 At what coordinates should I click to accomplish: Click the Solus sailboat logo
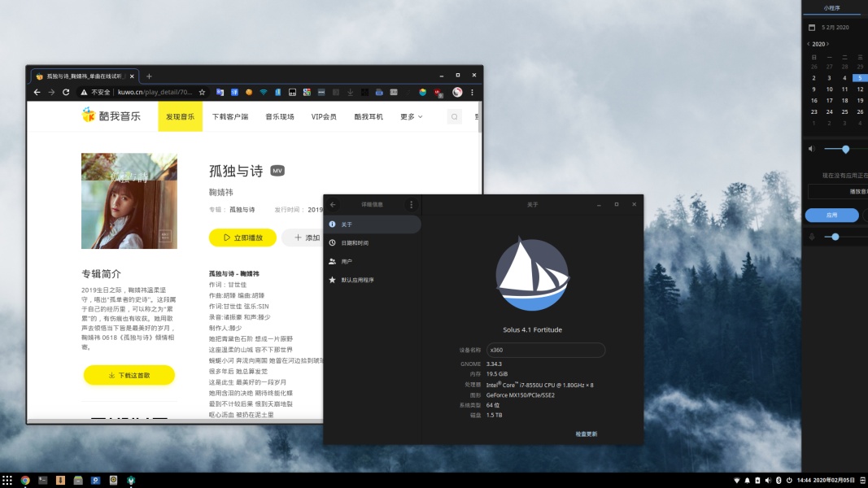tap(533, 274)
